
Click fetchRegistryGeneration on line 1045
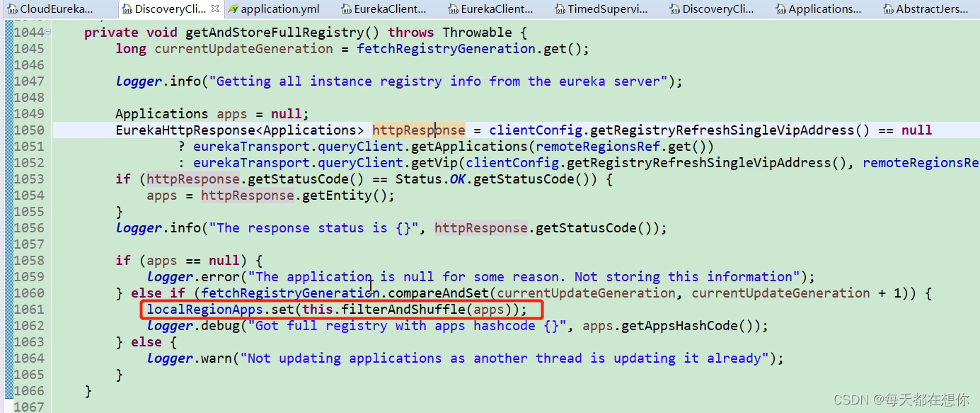pyautogui.click(x=446, y=49)
